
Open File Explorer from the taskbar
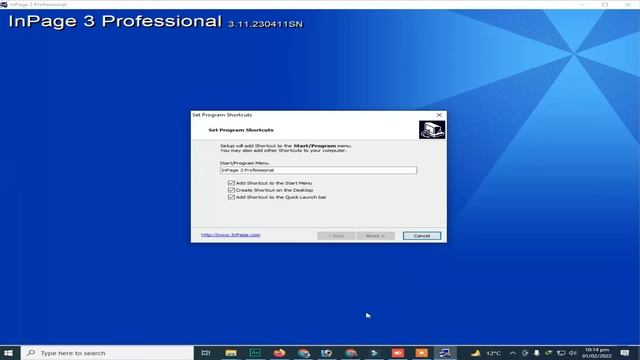pyautogui.click(x=231, y=353)
